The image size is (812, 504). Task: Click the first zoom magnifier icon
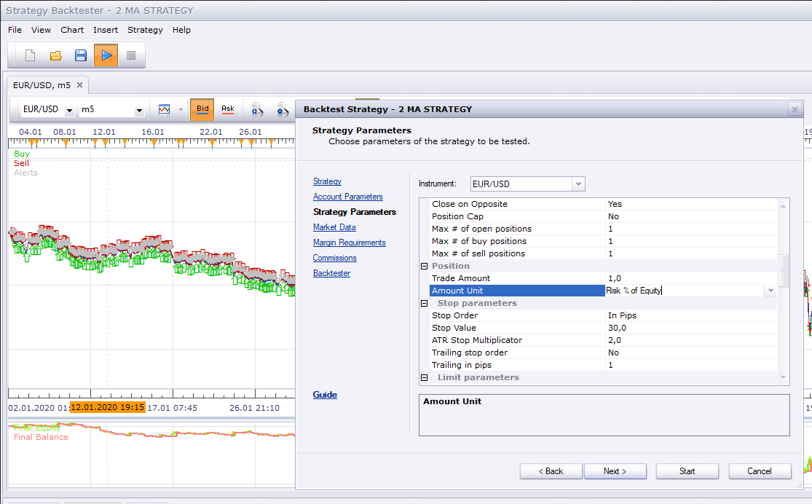[x=257, y=109]
